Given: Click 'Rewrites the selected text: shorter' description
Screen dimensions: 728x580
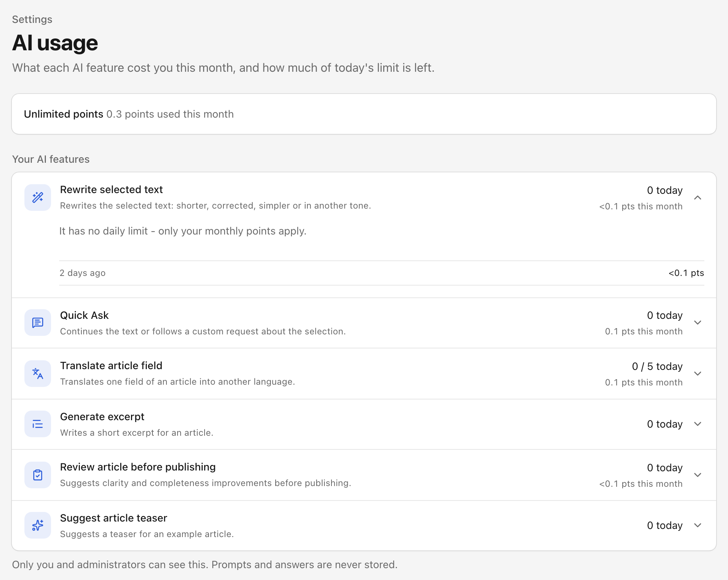Looking at the screenshot, I should [x=216, y=206].
